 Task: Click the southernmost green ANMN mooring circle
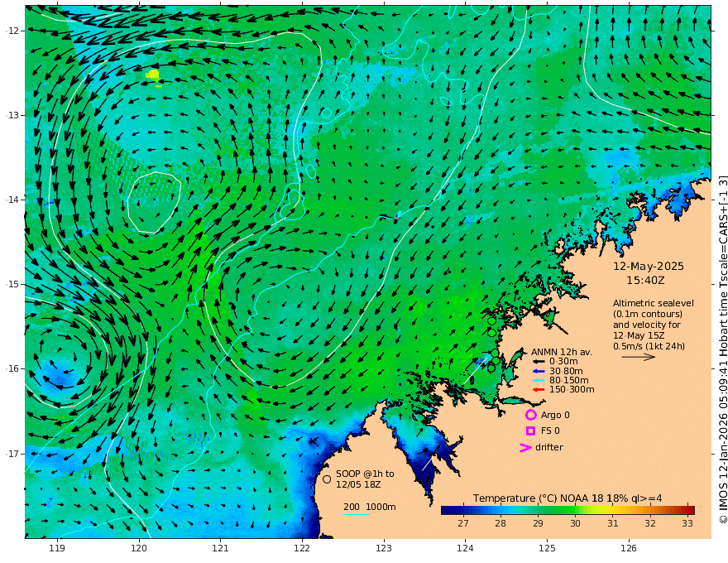tap(491, 368)
